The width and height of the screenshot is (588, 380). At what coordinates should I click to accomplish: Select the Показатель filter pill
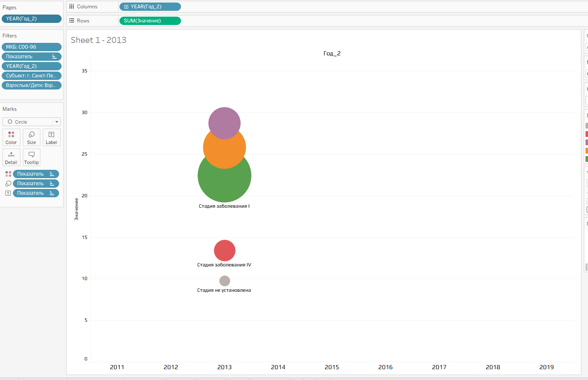[x=32, y=57]
